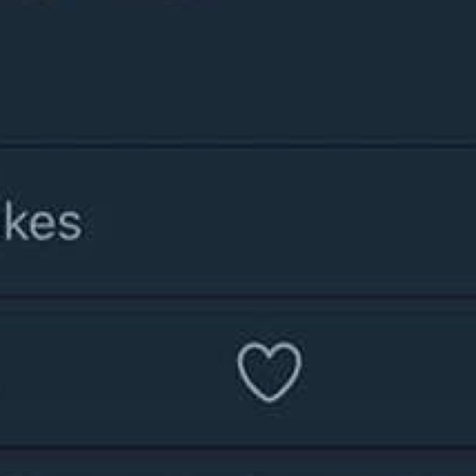View who liked via the 'kes' text
The height and width of the screenshot is (476, 476).
coord(41,221)
